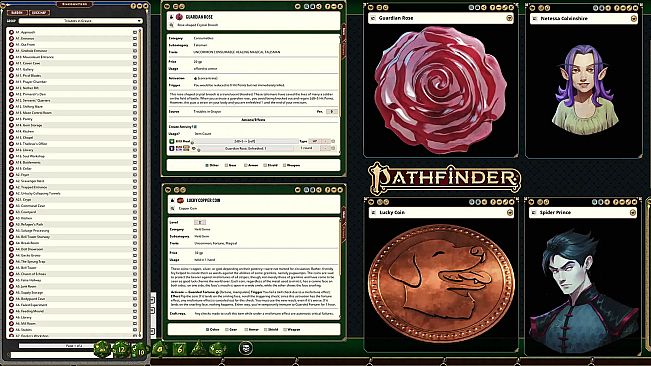Switch to Main side tab of Guardian Rose sheet

pos(344,31)
